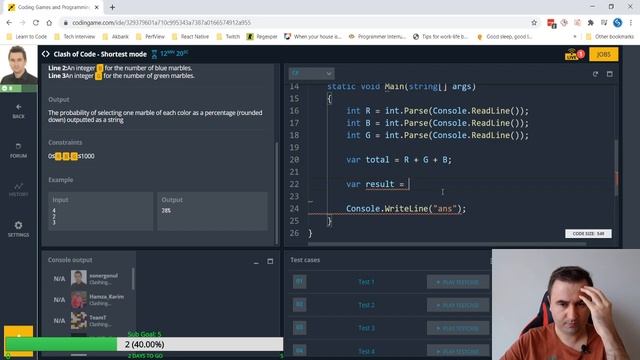Reset code using the refresh icon above editor
The height and width of the screenshot is (360, 640).
coord(595,74)
